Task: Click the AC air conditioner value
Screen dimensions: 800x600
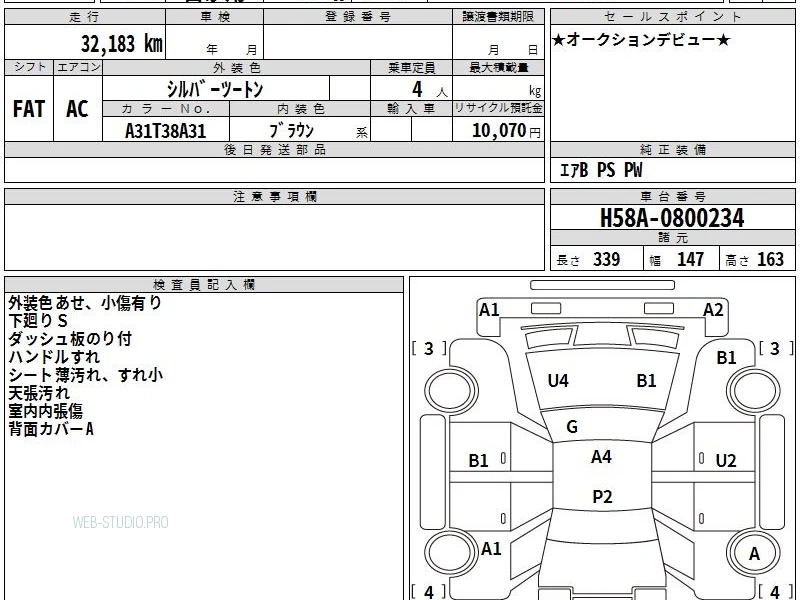Action: tap(78, 109)
